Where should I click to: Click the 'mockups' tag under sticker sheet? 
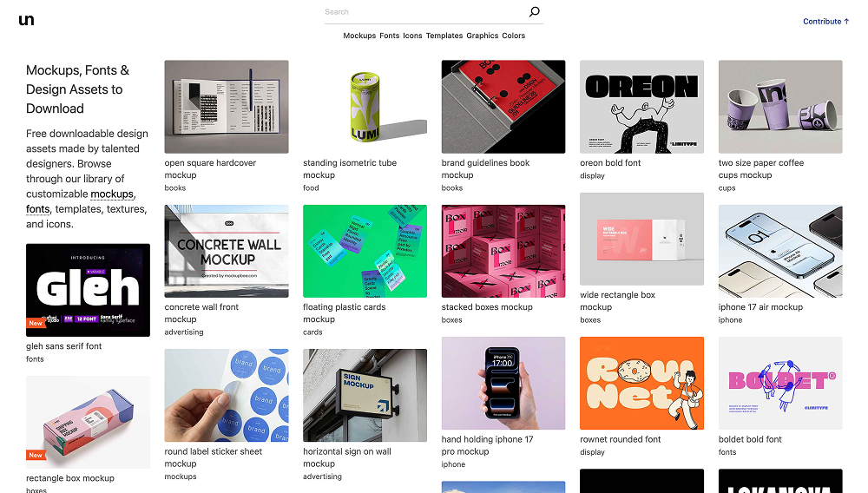tap(181, 477)
